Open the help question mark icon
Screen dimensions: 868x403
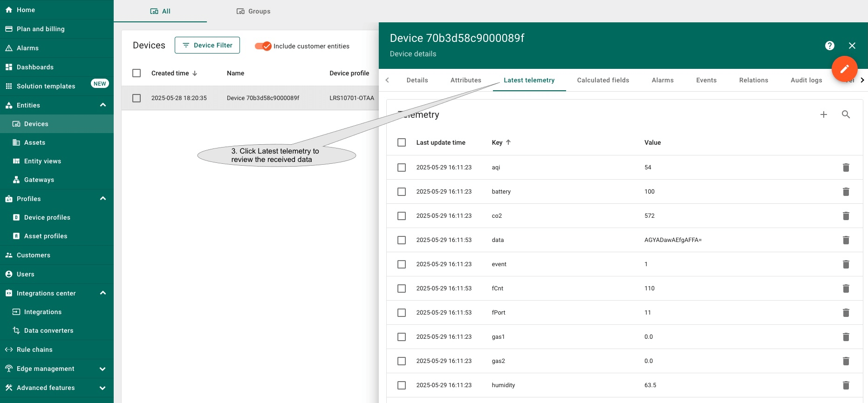[x=829, y=46]
